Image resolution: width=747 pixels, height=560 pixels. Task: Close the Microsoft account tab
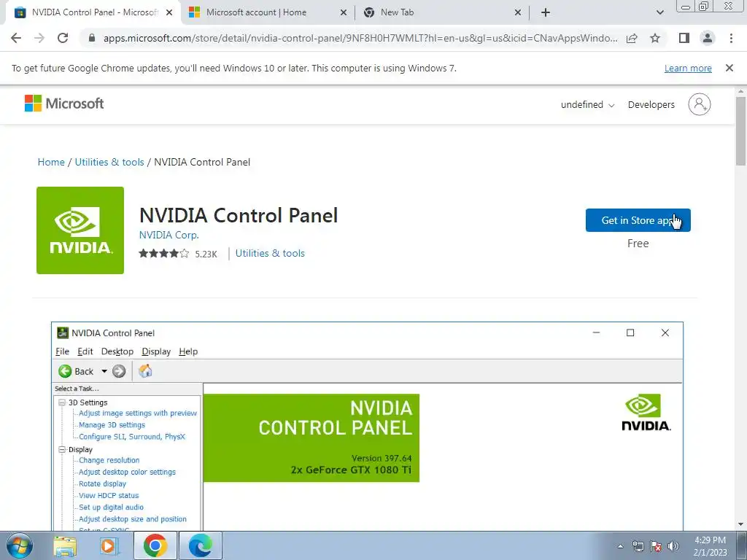[344, 12]
